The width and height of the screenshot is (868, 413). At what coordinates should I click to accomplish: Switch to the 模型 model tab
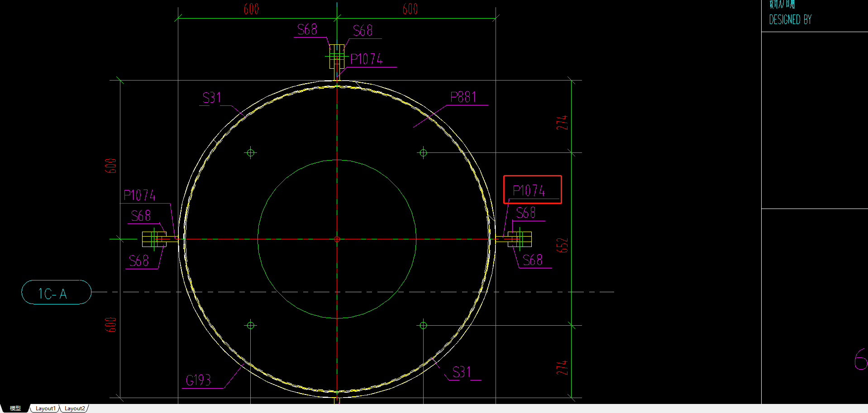click(15, 408)
